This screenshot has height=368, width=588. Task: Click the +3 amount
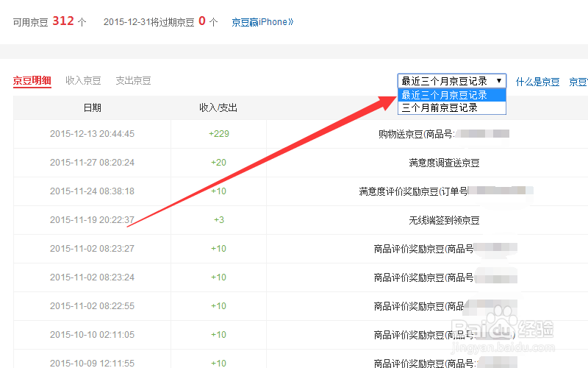218,220
